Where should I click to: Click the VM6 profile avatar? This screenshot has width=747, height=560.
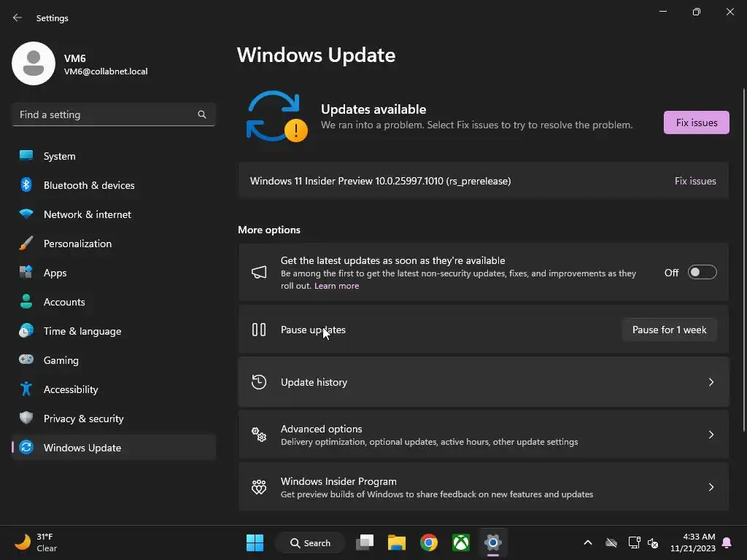coord(34,63)
